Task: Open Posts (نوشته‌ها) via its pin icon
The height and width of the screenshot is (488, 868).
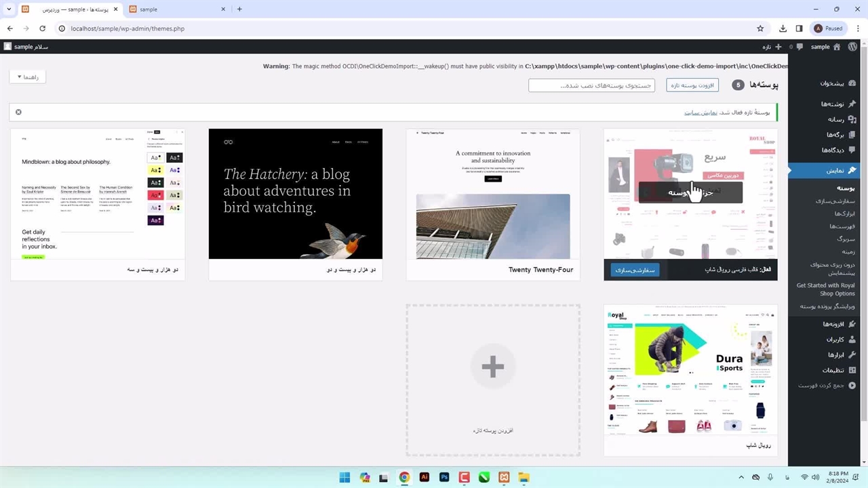Action: [x=852, y=104]
